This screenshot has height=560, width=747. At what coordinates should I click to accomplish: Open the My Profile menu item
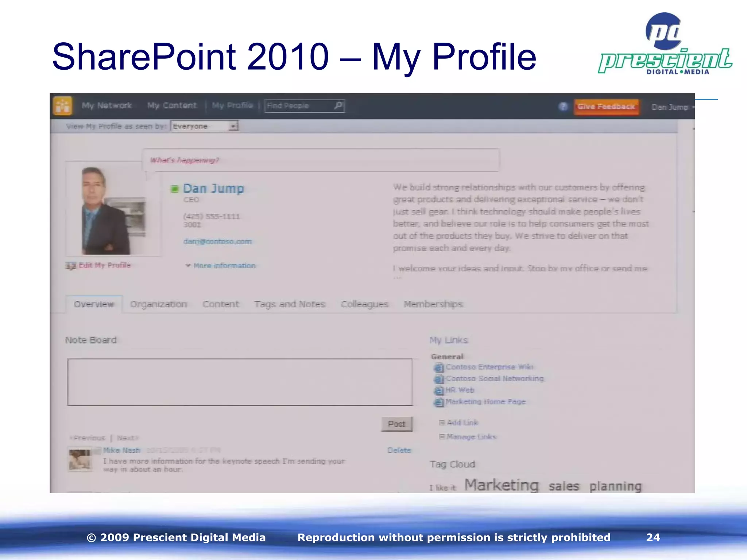(x=232, y=106)
